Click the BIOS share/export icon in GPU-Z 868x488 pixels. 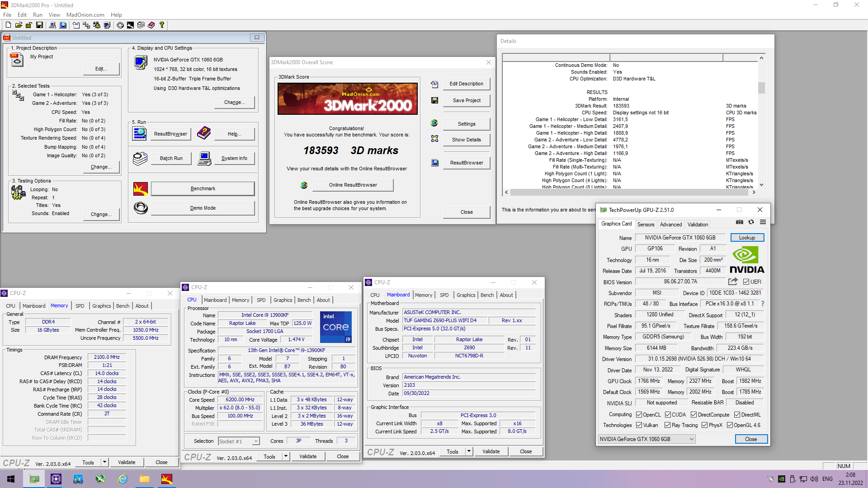(733, 282)
